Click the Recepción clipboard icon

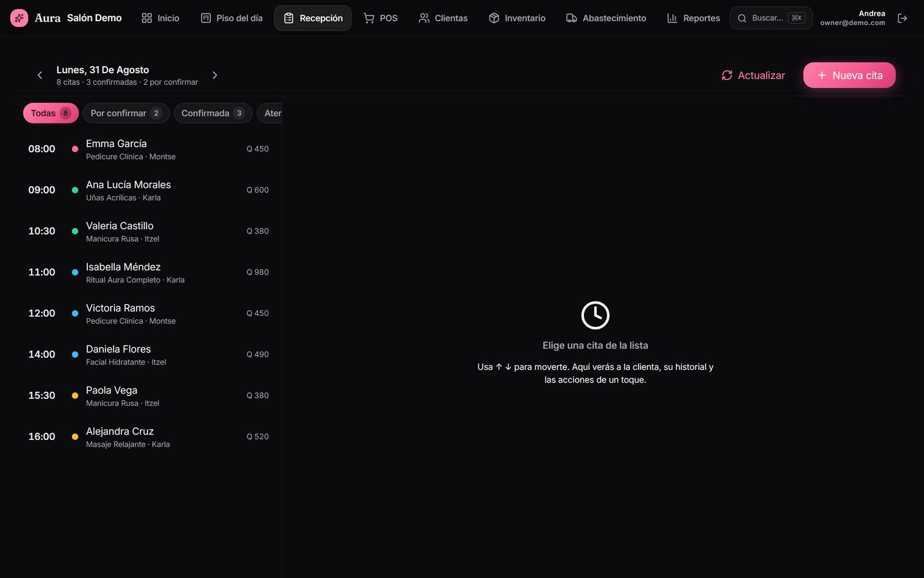point(289,18)
